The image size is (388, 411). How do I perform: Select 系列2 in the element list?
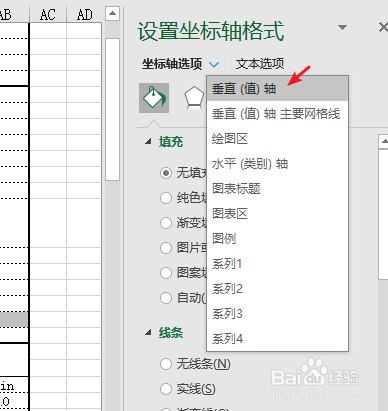(277, 289)
